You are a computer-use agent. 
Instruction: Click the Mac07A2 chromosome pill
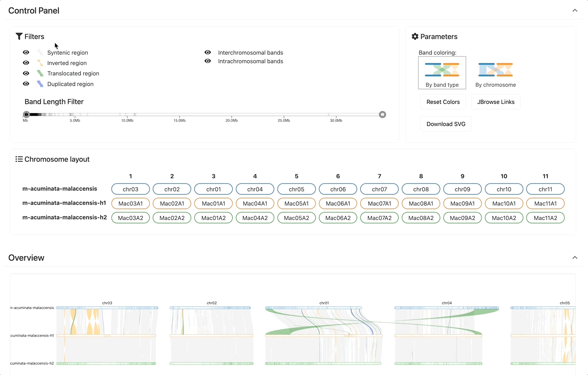pyautogui.click(x=379, y=218)
